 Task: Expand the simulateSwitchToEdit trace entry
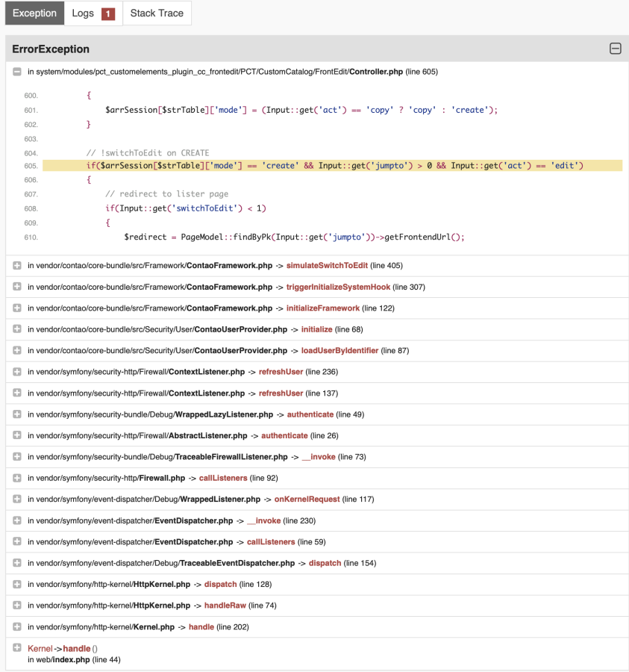17,266
